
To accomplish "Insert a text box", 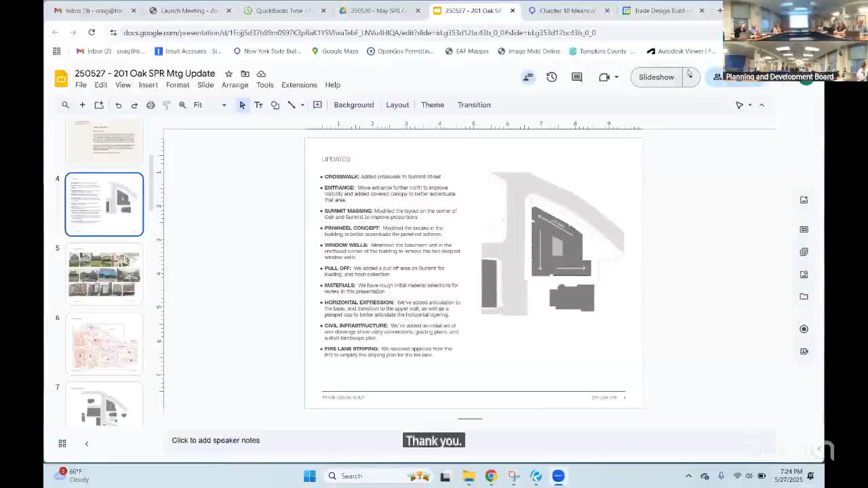I will pyautogui.click(x=258, y=105).
